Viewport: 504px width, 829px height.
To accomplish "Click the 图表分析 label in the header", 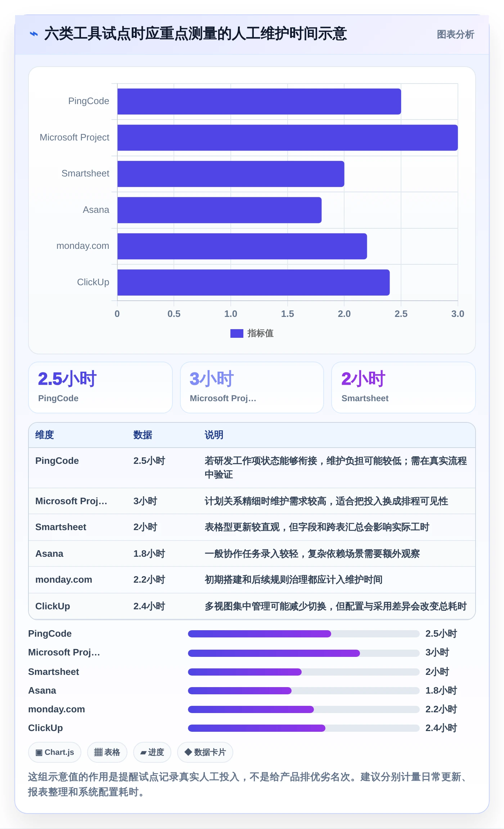I will tap(455, 35).
